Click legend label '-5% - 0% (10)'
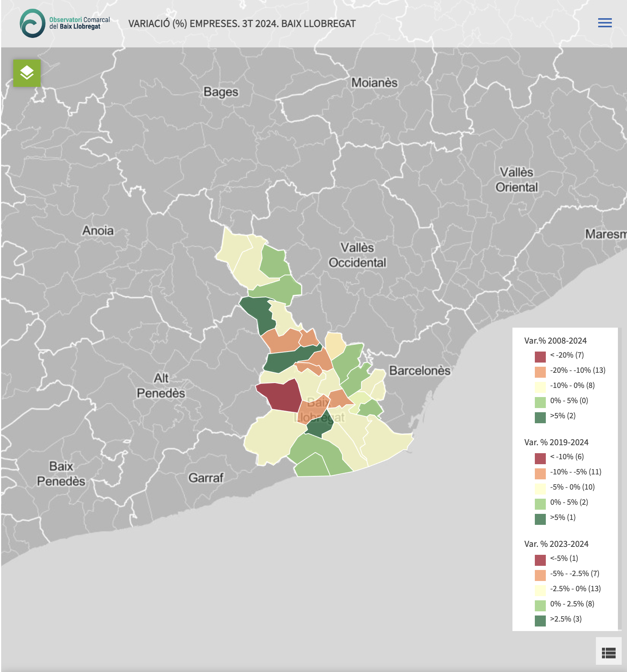 click(572, 487)
